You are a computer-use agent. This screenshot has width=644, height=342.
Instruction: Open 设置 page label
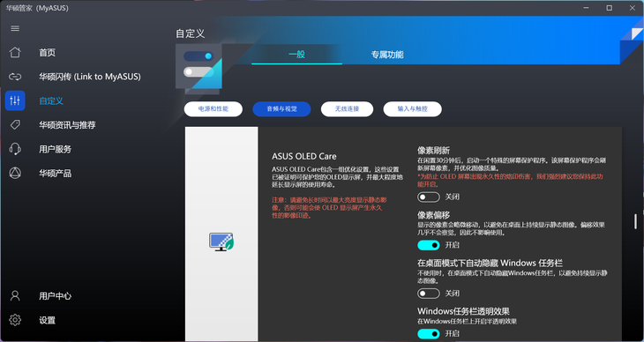point(48,320)
